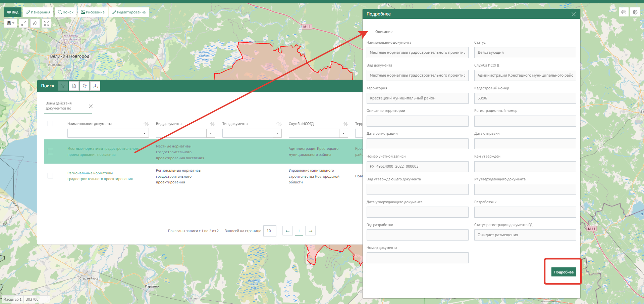Viewport: 644px width, 304px height.
Task: Download results using the download arrow icon
Action: click(95, 86)
